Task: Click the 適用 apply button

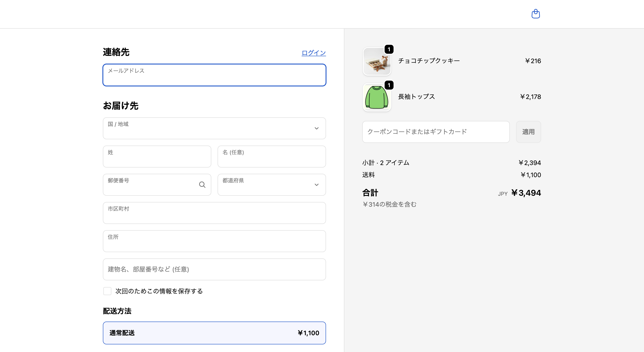Action: point(528,132)
